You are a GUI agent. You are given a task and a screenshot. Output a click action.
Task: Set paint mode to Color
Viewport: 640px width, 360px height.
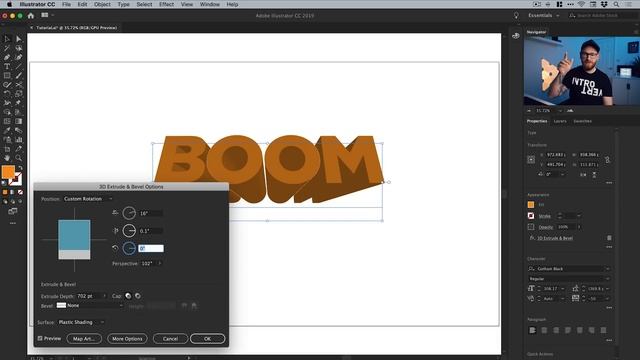coord(5,192)
